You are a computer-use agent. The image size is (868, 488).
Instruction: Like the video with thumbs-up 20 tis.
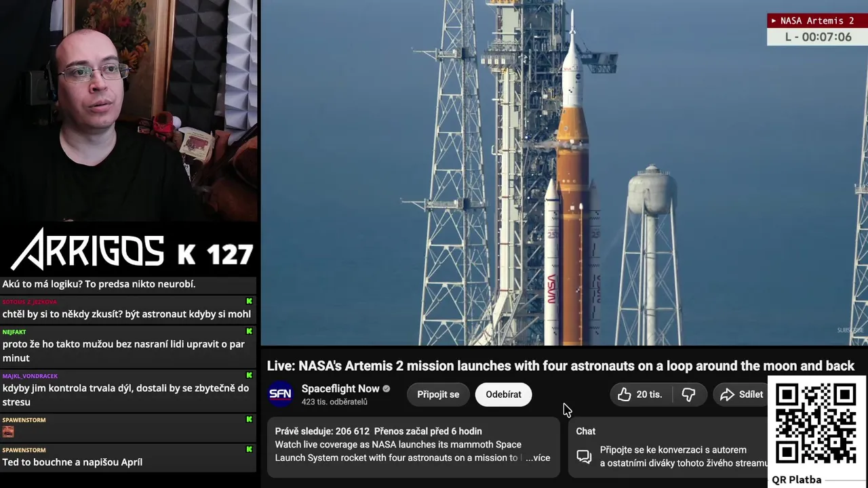point(640,394)
